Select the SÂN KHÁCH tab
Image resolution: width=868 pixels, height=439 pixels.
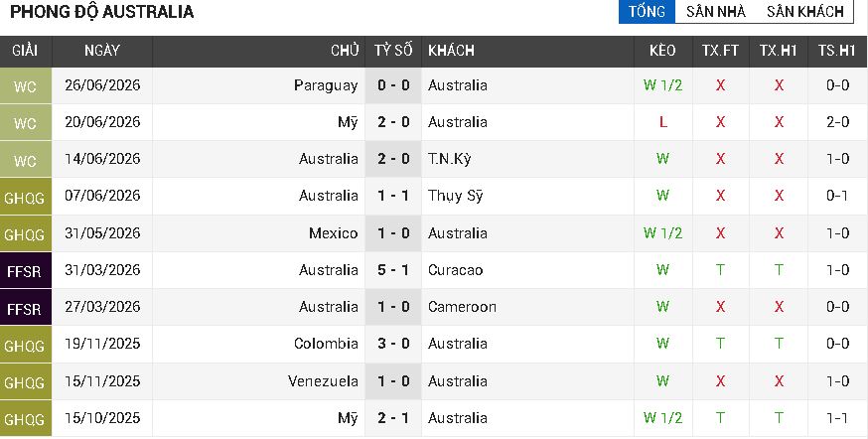tap(804, 12)
